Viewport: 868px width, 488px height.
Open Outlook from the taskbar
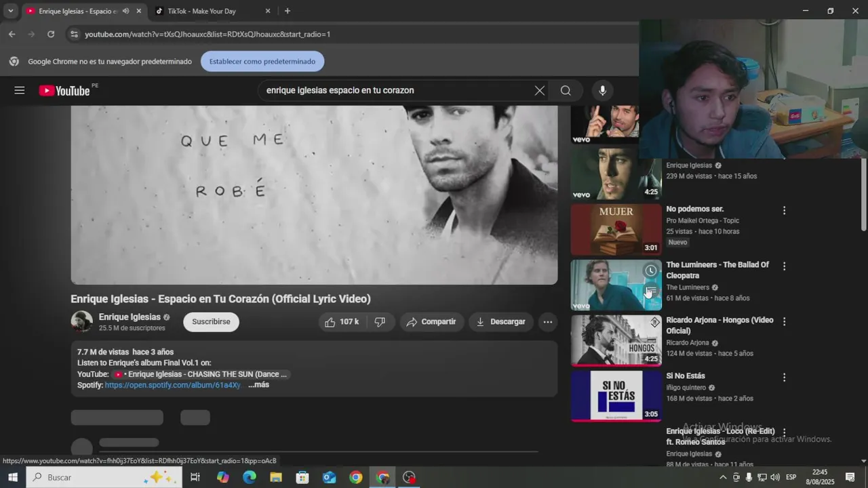(329, 477)
